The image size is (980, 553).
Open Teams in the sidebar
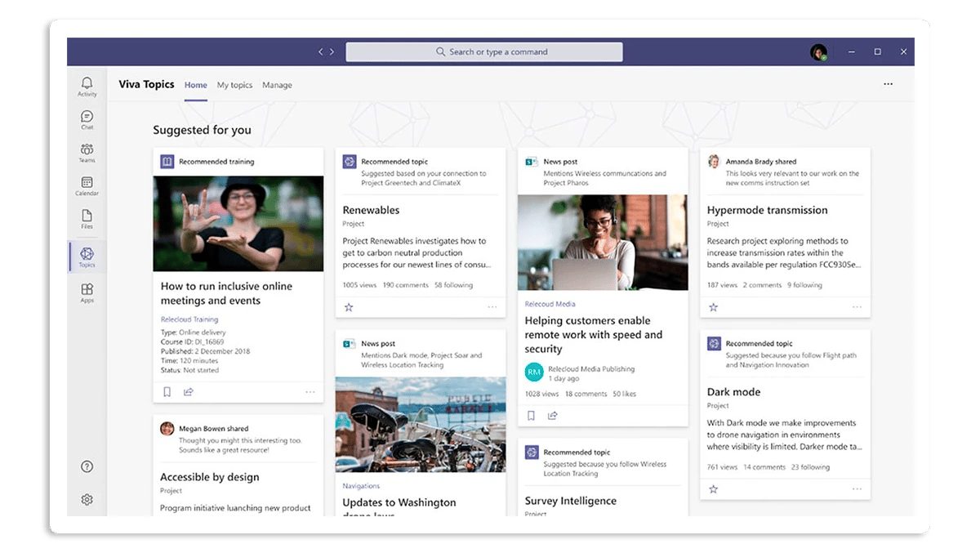click(87, 153)
